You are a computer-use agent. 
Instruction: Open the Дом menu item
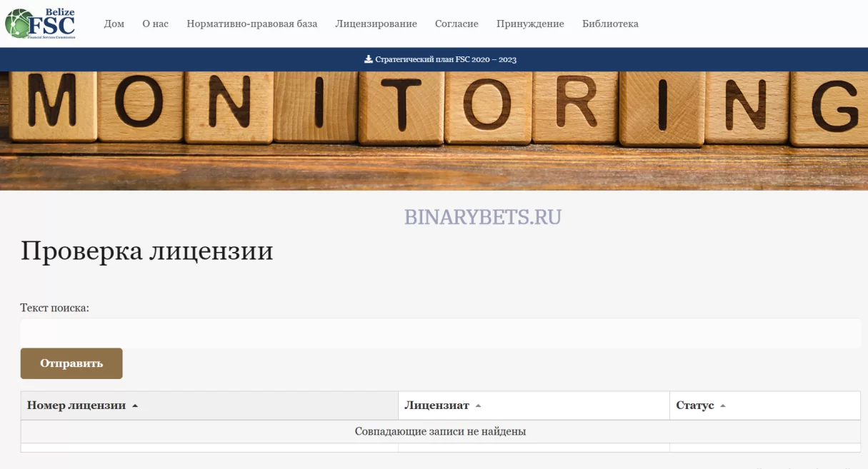(114, 24)
